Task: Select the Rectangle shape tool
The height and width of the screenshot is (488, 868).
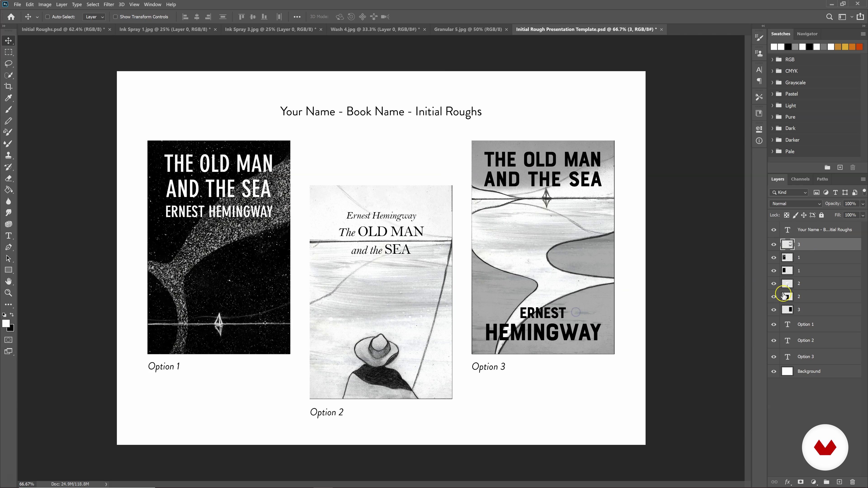Action: tap(8, 270)
